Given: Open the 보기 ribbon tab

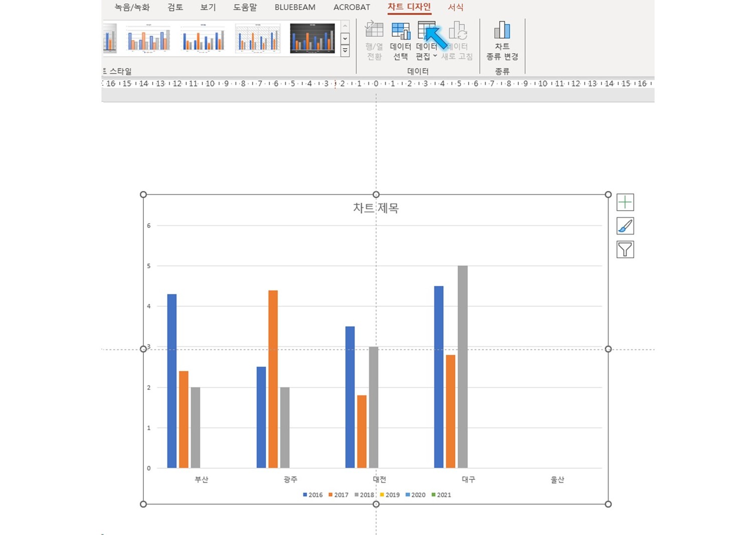Looking at the screenshot, I should coord(208,8).
